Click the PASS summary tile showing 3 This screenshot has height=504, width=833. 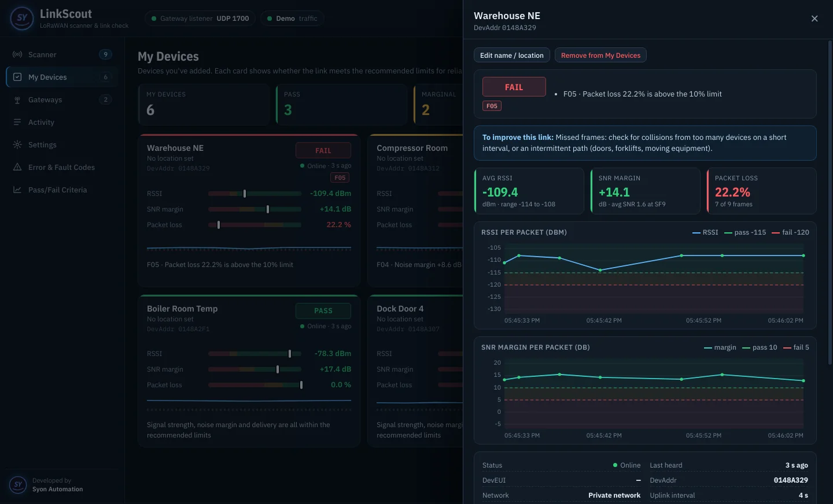(x=342, y=104)
